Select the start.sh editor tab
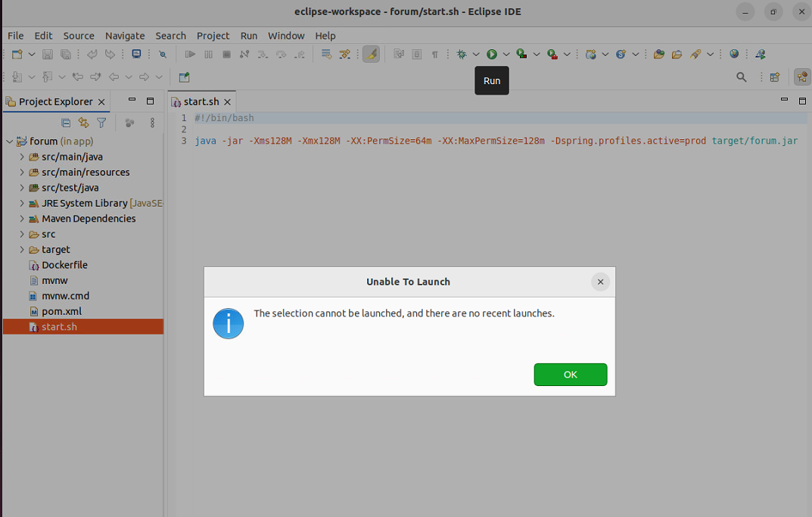The width and height of the screenshot is (812, 517). pos(201,101)
